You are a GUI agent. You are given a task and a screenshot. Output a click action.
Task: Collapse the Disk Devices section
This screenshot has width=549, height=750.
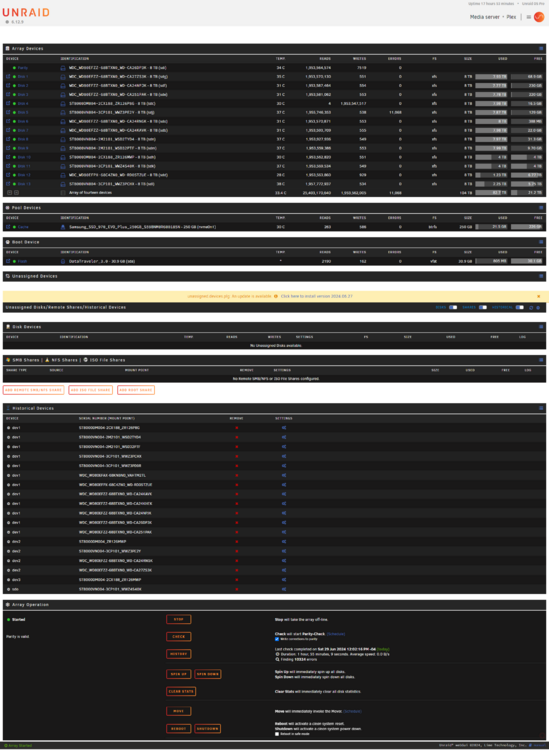pos(541,327)
